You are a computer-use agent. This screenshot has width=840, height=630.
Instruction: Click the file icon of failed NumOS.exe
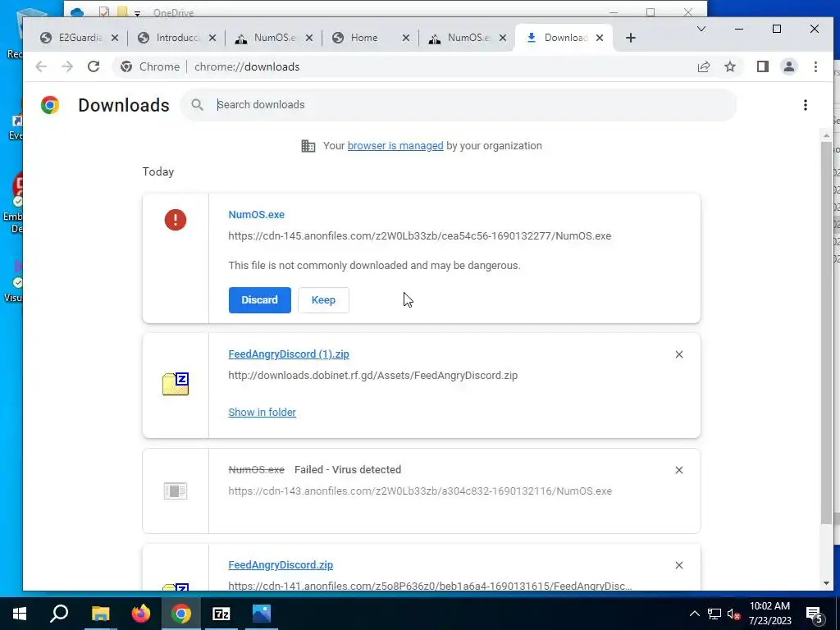176,491
